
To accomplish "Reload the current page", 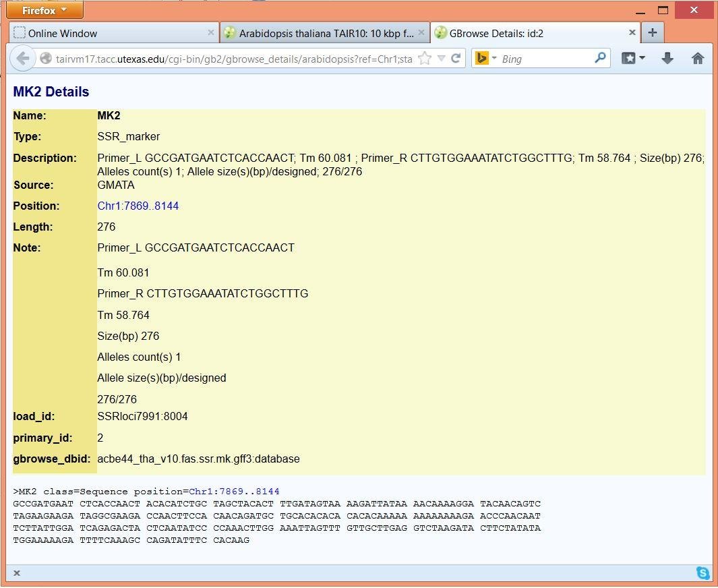I will pyautogui.click(x=456, y=58).
